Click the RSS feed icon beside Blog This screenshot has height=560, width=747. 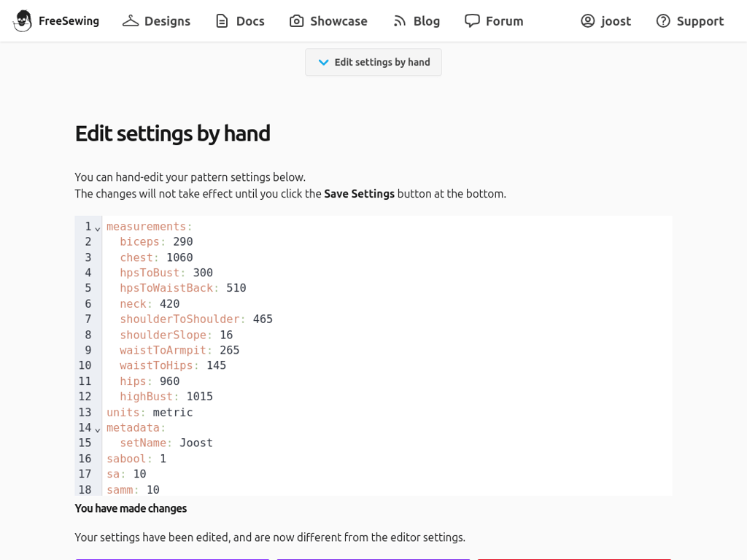point(400,21)
